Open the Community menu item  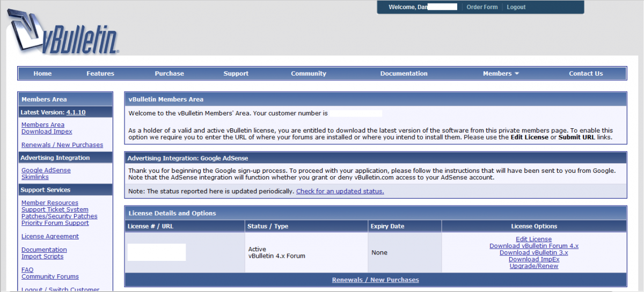pos(309,74)
